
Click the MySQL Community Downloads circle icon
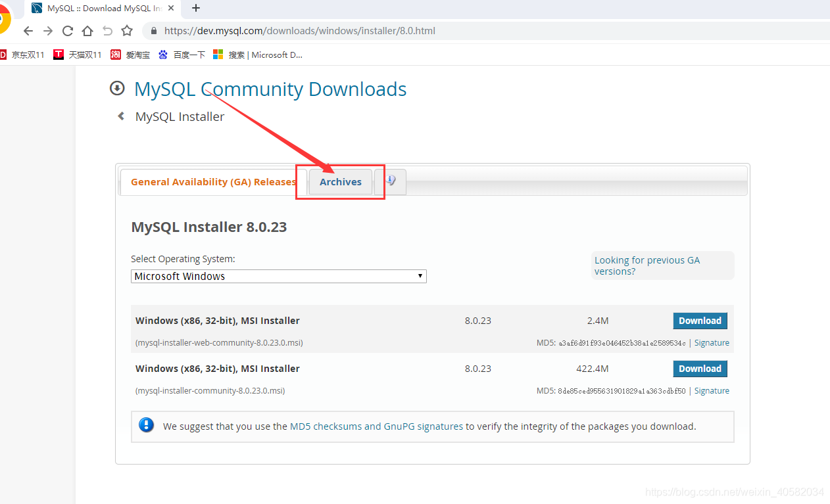pyautogui.click(x=117, y=88)
